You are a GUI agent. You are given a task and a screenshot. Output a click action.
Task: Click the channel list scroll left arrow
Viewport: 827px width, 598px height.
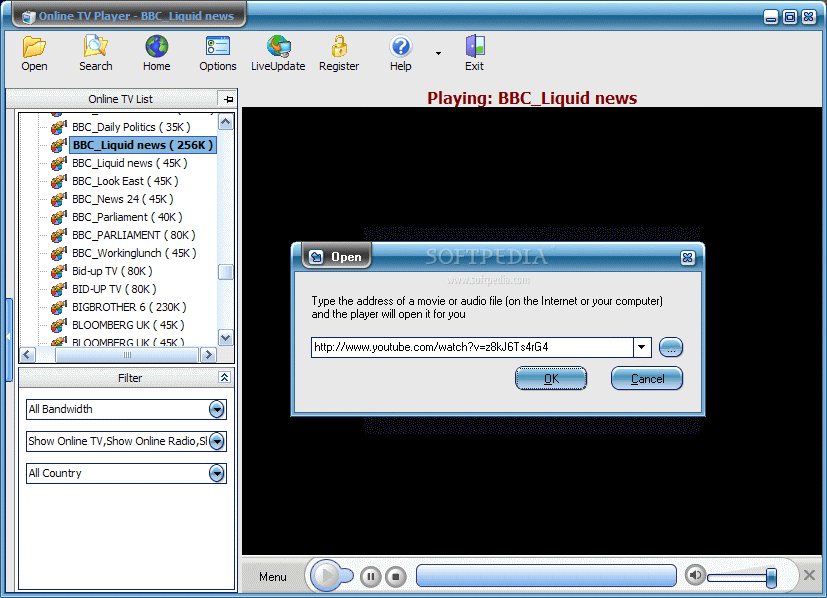coord(28,355)
